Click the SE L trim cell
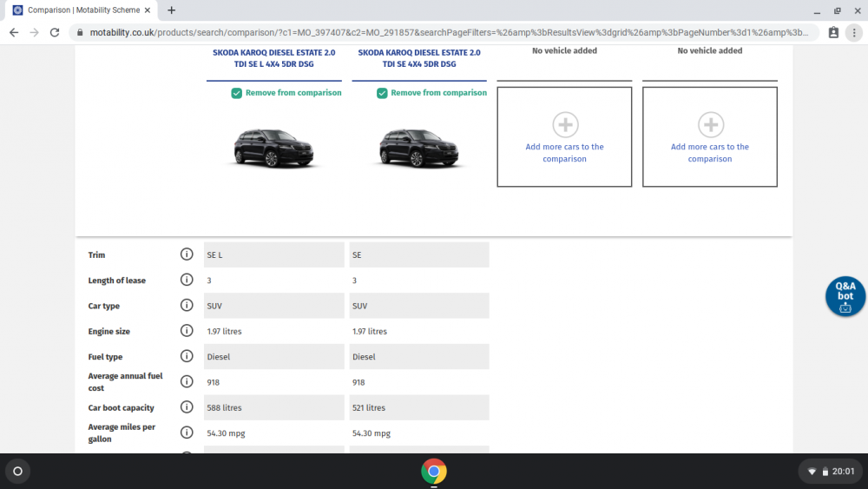Screen dimensions: 868x489 pyautogui.click(x=274, y=254)
